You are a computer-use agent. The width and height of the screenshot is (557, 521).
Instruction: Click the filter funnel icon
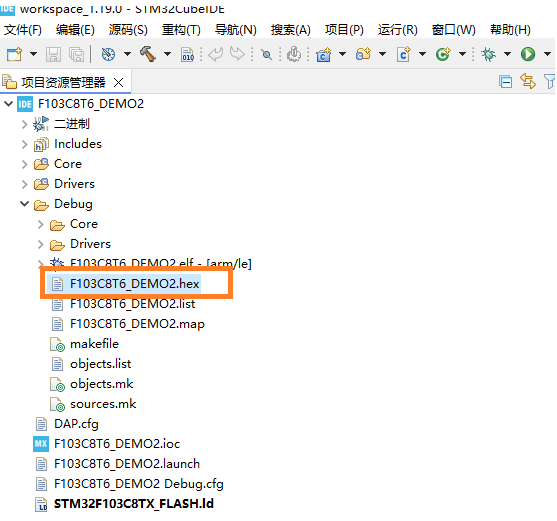550,81
